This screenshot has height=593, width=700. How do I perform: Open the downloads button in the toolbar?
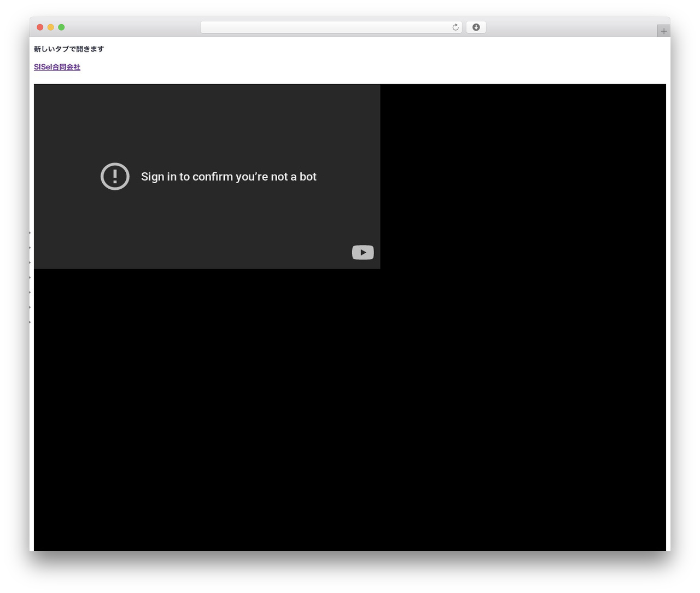pos(476,27)
